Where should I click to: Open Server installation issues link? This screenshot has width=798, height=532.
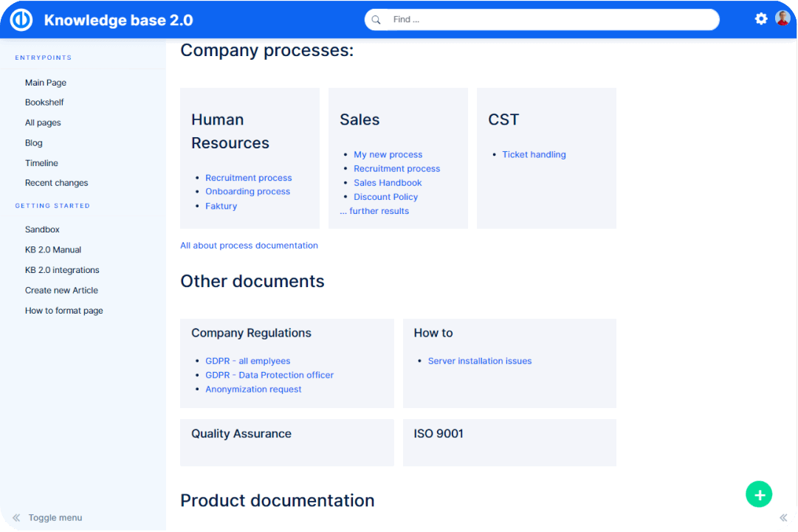tap(480, 362)
